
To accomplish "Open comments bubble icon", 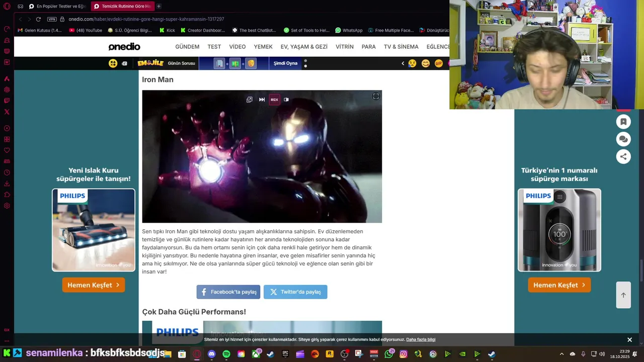I will (623, 139).
